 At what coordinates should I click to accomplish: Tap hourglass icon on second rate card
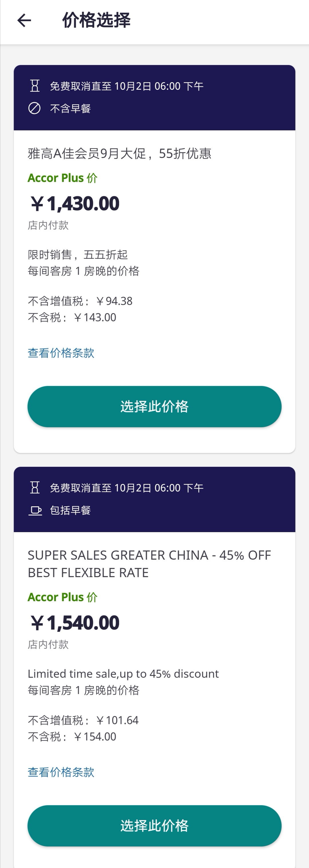34,487
